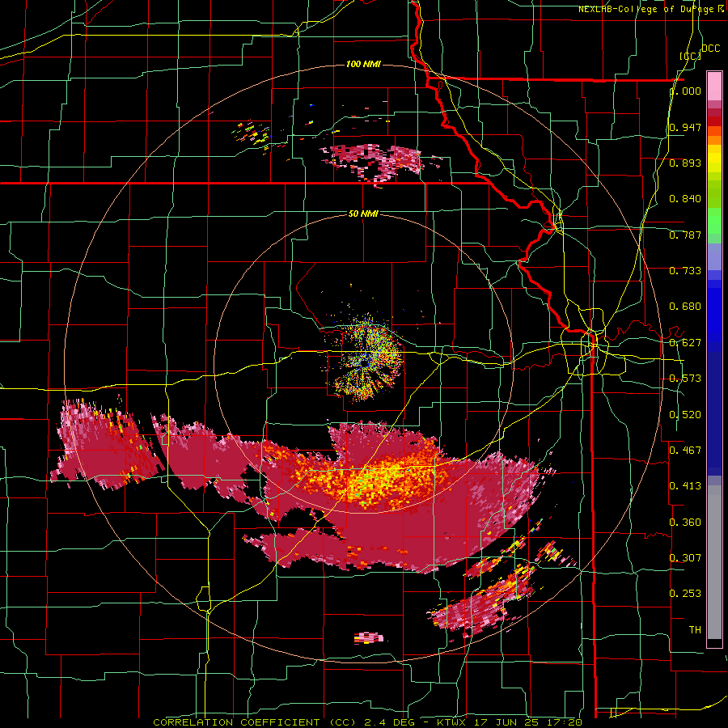This screenshot has height=728, width=728.
Task: Click the 0.787 color scale value
Action: [x=685, y=235]
